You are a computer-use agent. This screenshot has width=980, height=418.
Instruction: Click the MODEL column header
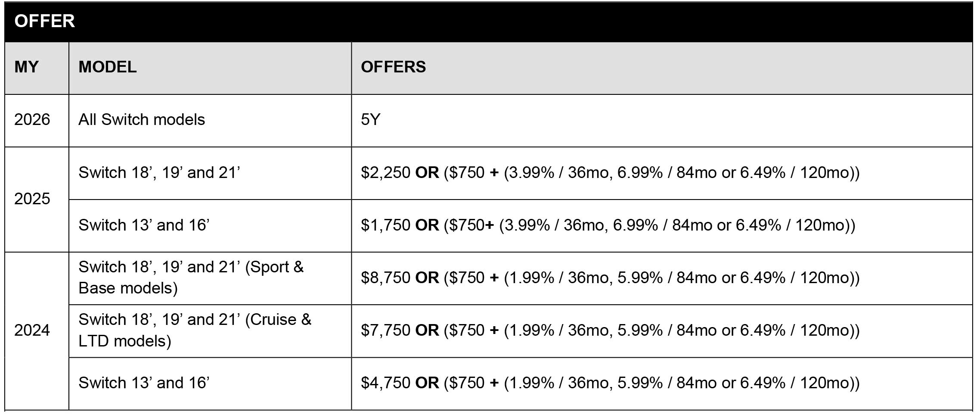108,67
